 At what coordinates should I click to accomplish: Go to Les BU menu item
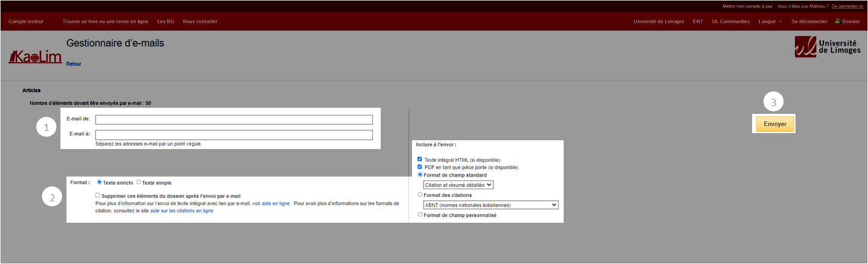pyautogui.click(x=165, y=21)
